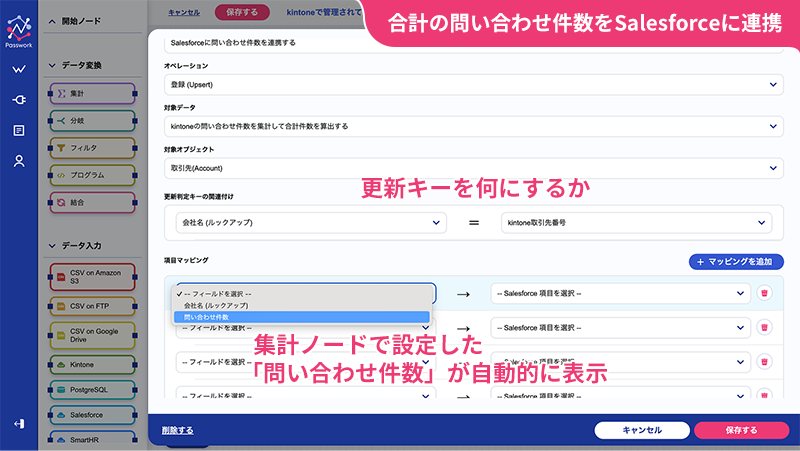The image size is (800, 451).
Task: Collapse the データ変換 section
Action: pyautogui.click(x=52, y=65)
